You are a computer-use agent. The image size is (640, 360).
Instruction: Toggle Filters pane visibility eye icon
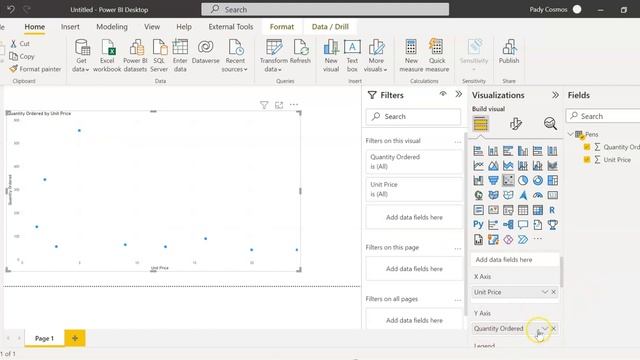[x=443, y=94]
